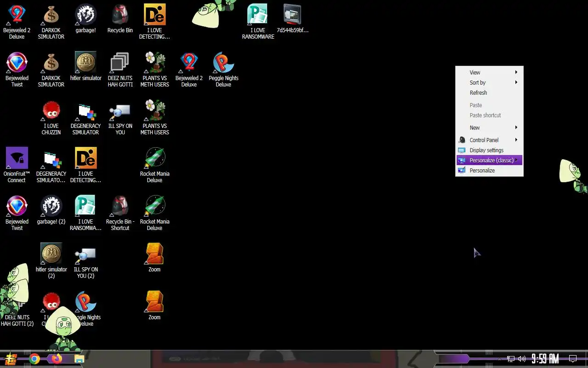Choose the Personalize entry without (classic)
Image resolution: width=588 pixels, height=368 pixels.
pyautogui.click(x=489, y=170)
